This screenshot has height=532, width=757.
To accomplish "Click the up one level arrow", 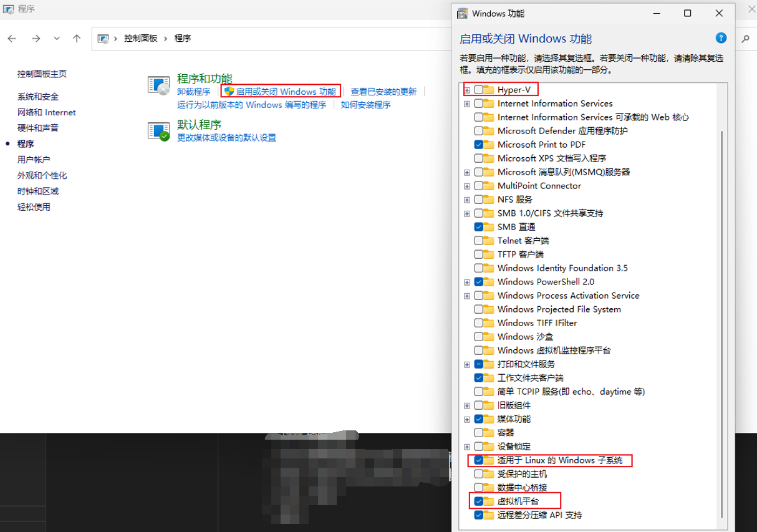I will [x=77, y=38].
